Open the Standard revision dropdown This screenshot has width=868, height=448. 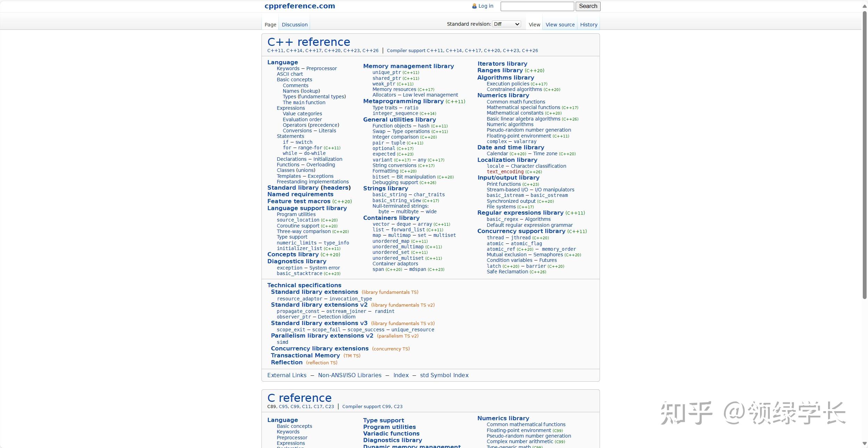pyautogui.click(x=507, y=24)
